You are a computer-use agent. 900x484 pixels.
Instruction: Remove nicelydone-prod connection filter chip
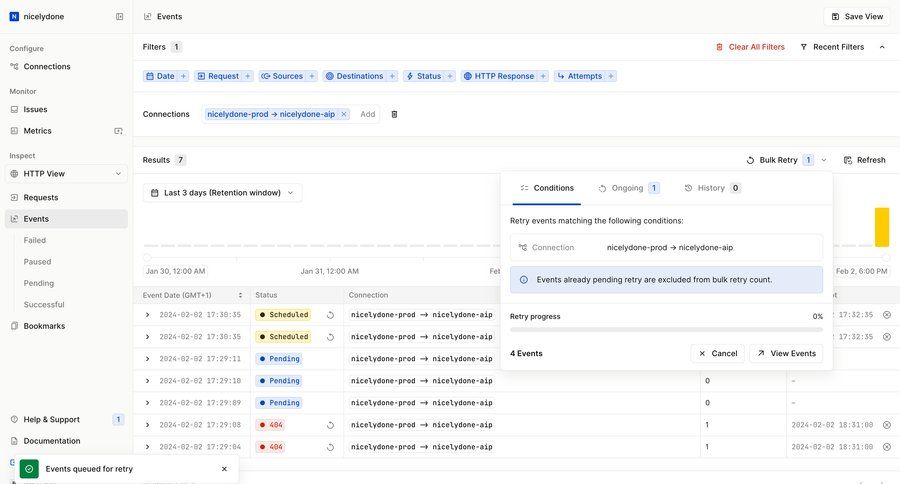coord(344,115)
